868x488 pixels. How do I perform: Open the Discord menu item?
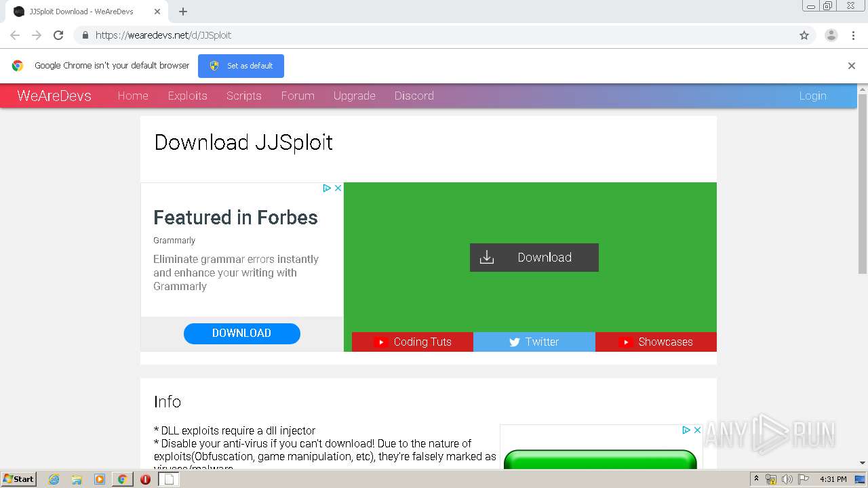(x=414, y=96)
